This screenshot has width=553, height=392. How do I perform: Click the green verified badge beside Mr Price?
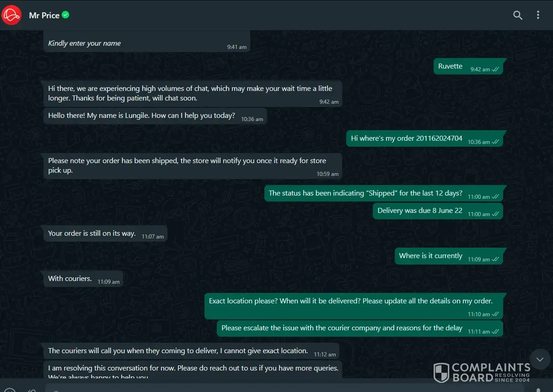point(66,15)
